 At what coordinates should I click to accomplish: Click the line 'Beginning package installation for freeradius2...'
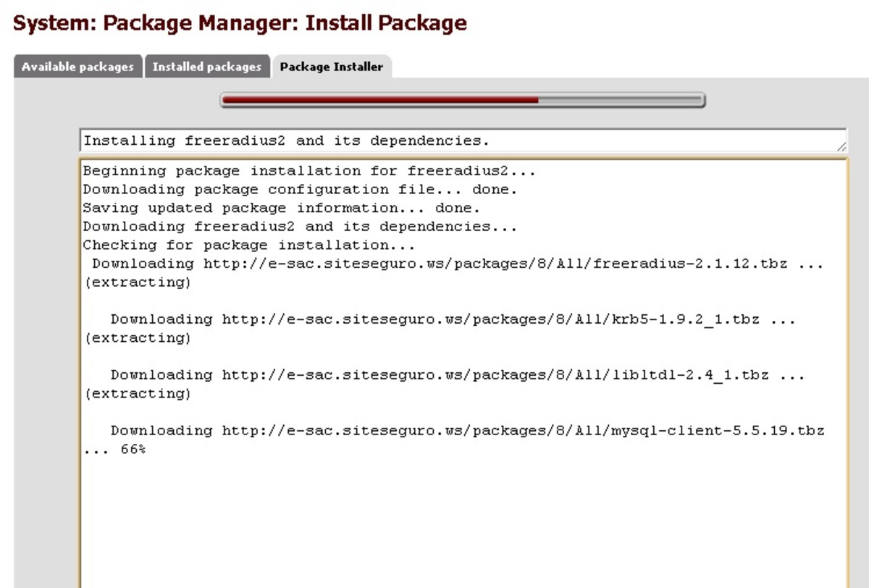point(310,171)
